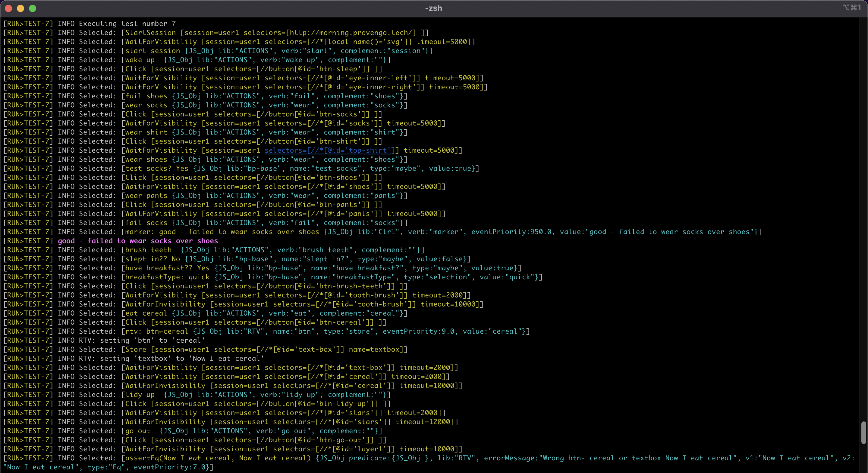
Task: Maximize the terminal with green button
Action: (33, 8)
